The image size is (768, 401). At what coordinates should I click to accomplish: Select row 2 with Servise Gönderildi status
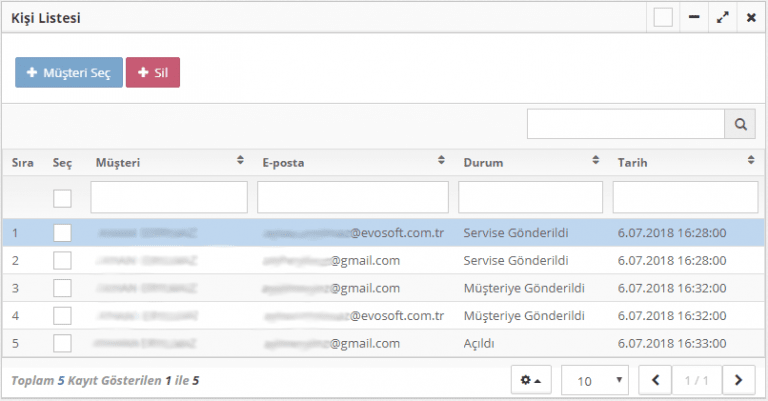[515, 260]
